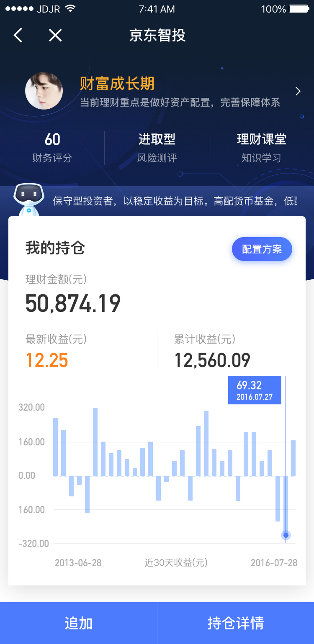
Task: Tap 近30天收益(元) chart caption
Action: 176,563
